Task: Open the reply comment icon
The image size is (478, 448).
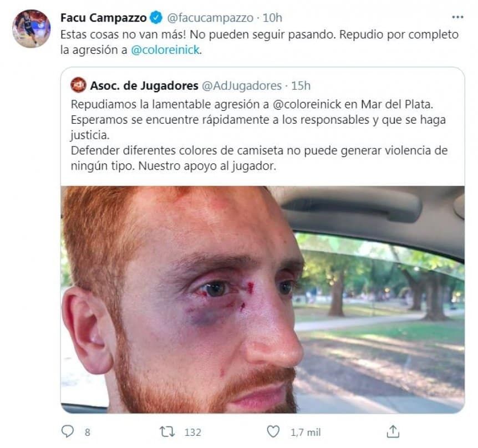Action: coord(67,431)
